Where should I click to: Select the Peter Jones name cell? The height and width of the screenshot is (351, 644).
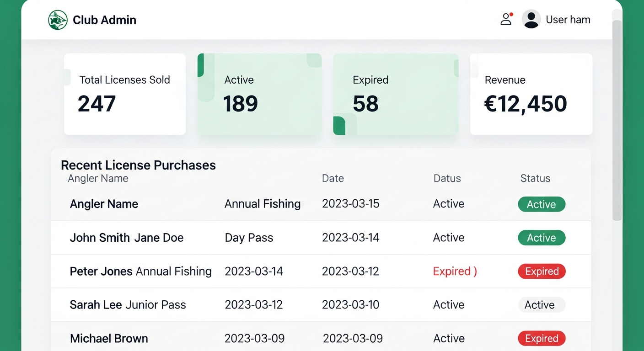pyautogui.click(x=101, y=271)
